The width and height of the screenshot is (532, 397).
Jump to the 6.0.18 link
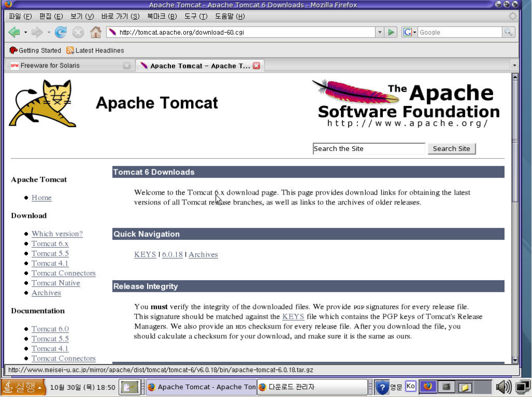[172, 255]
